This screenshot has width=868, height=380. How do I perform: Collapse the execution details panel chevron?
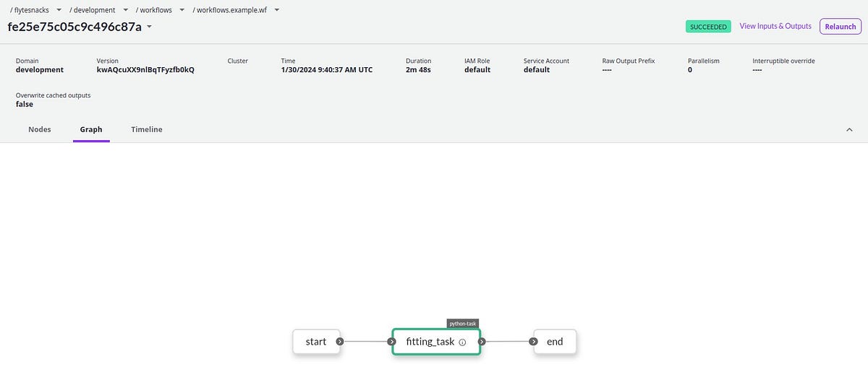pyautogui.click(x=849, y=129)
